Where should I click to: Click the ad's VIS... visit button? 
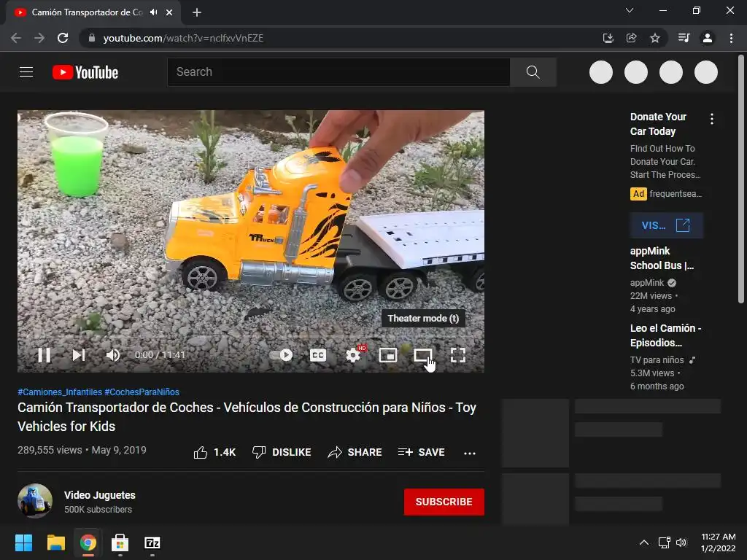point(667,225)
